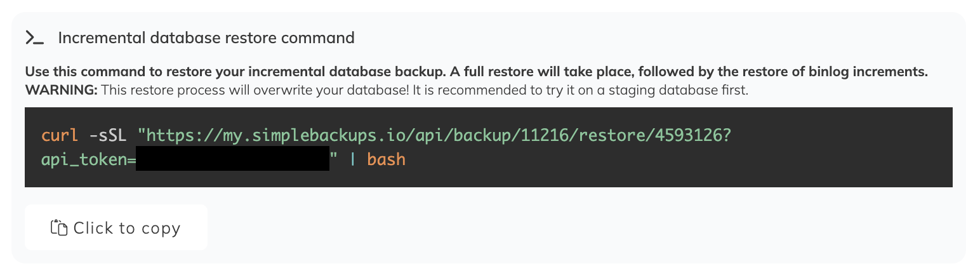The height and width of the screenshot is (273, 980).
Task: Click the "Incremental database restore command" heading
Action: click(206, 38)
